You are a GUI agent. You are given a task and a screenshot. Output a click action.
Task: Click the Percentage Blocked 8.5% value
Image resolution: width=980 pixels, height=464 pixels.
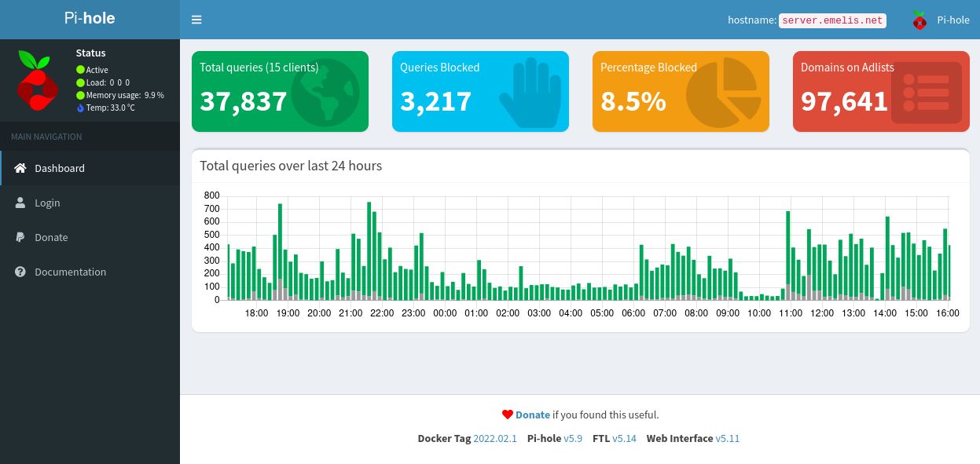point(633,101)
